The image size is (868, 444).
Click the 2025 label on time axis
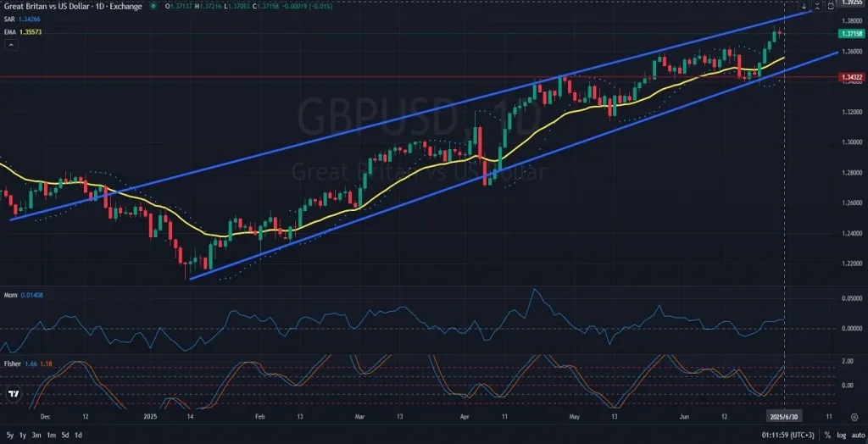tap(151, 416)
